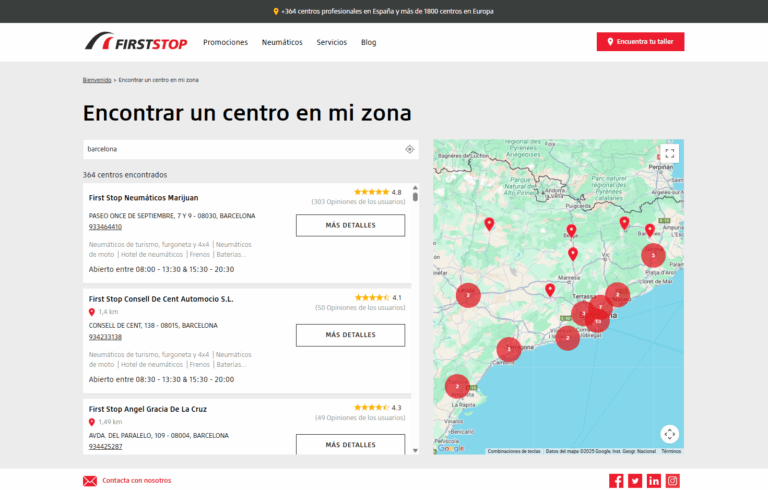Viewport: 768px width, 490px height.
Task: Open the Twitter social icon
Action: tap(635, 481)
